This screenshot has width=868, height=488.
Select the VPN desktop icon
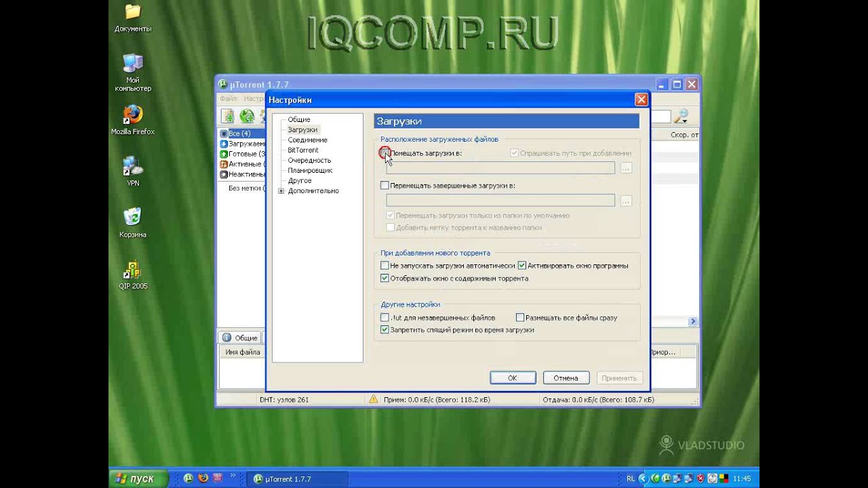pos(133,171)
